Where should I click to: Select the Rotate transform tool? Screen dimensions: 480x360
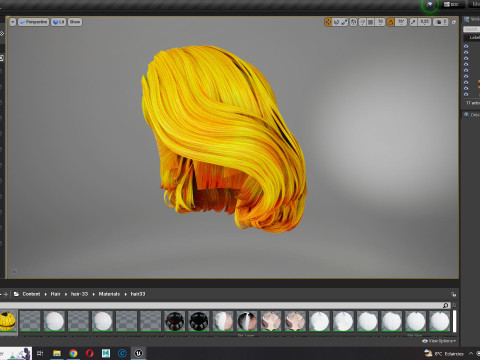336,22
